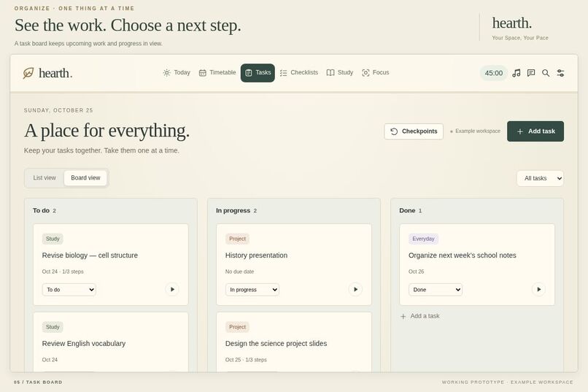The image size is (588, 392).
Task: Open History presentation task title
Action: click(x=256, y=255)
